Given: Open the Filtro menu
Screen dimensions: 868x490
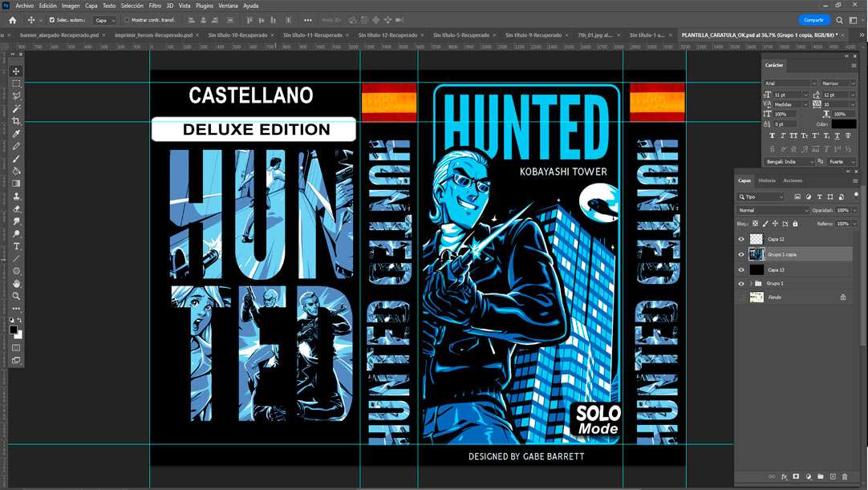Looking at the screenshot, I should coord(155,6).
